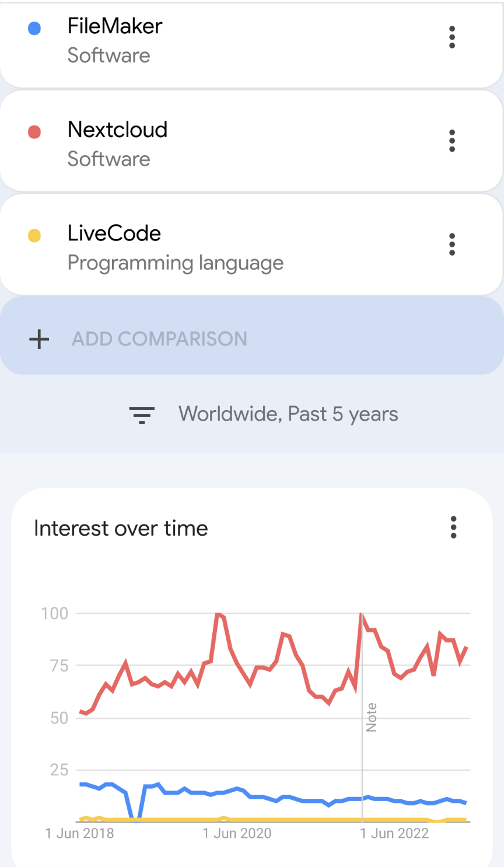Open FileMaker term three-dot options menu
Screen dimensions: 504x867
tap(452, 37)
